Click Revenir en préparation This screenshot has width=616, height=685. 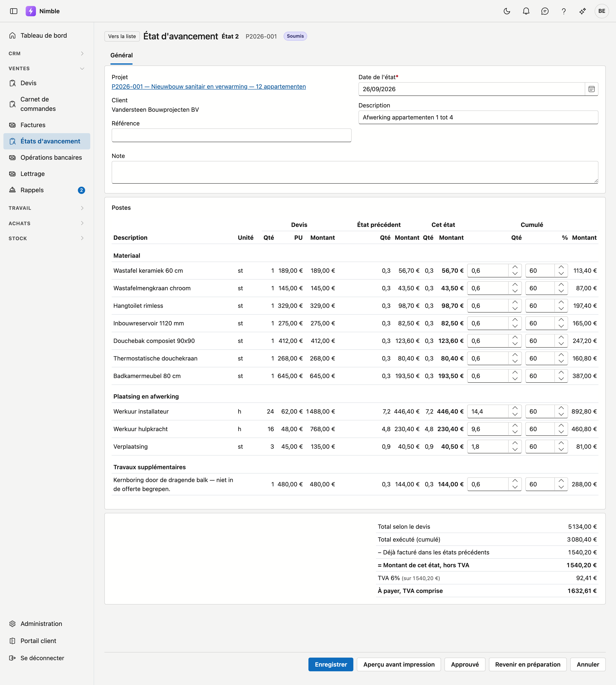click(528, 664)
